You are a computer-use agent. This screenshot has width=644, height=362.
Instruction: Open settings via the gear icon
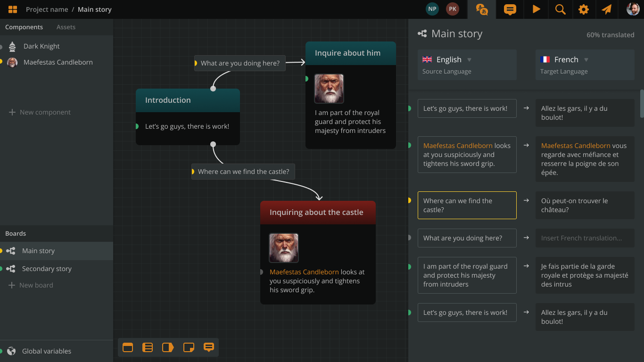click(x=584, y=9)
